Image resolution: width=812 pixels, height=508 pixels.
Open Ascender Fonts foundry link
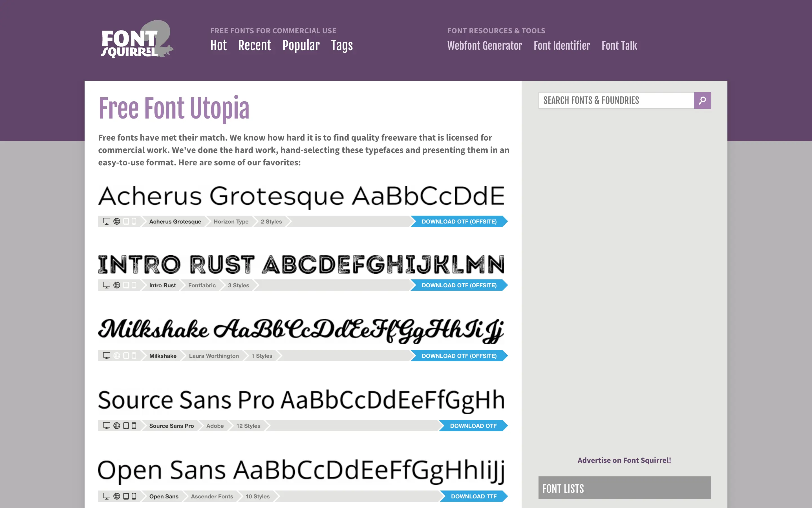pos(212,496)
